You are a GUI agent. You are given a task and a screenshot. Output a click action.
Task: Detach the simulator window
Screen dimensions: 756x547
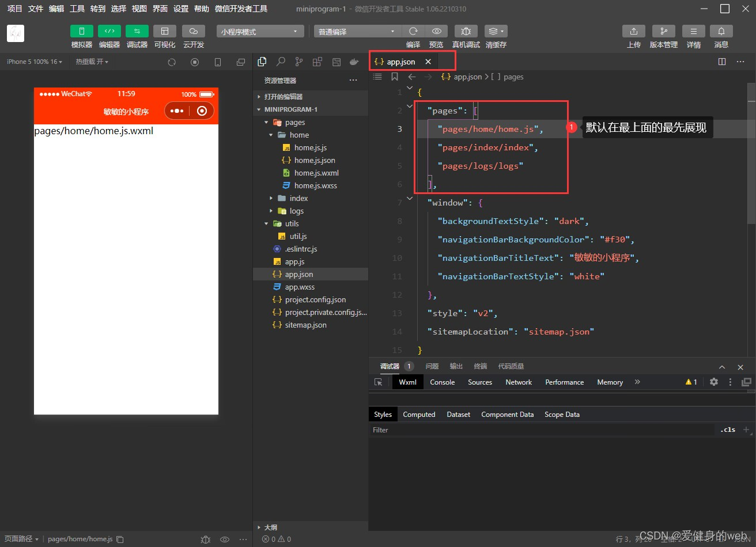[x=241, y=62]
